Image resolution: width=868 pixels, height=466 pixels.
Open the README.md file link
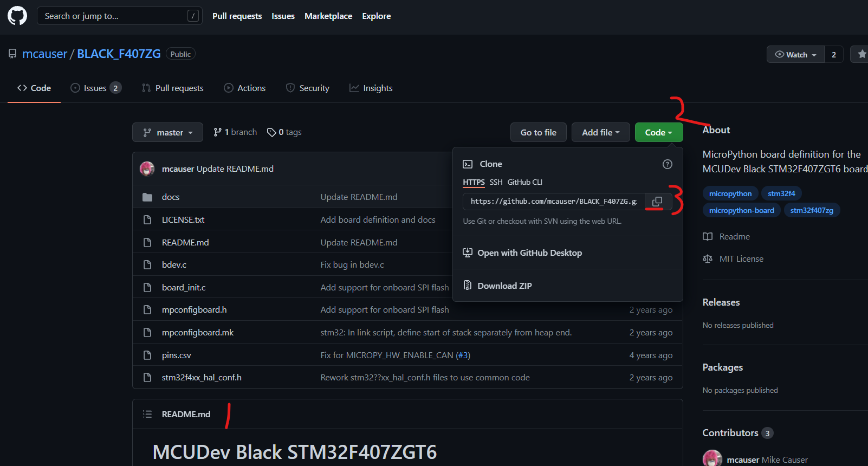[x=185, y=243]
